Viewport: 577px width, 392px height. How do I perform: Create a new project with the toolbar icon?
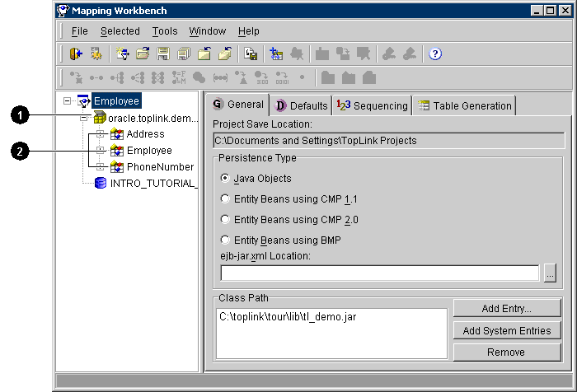point(122,54)
